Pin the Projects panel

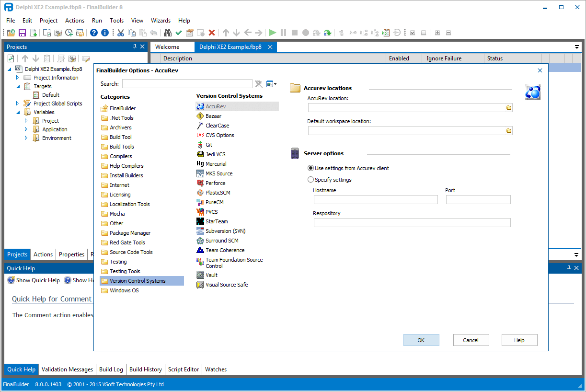point(135,46)
